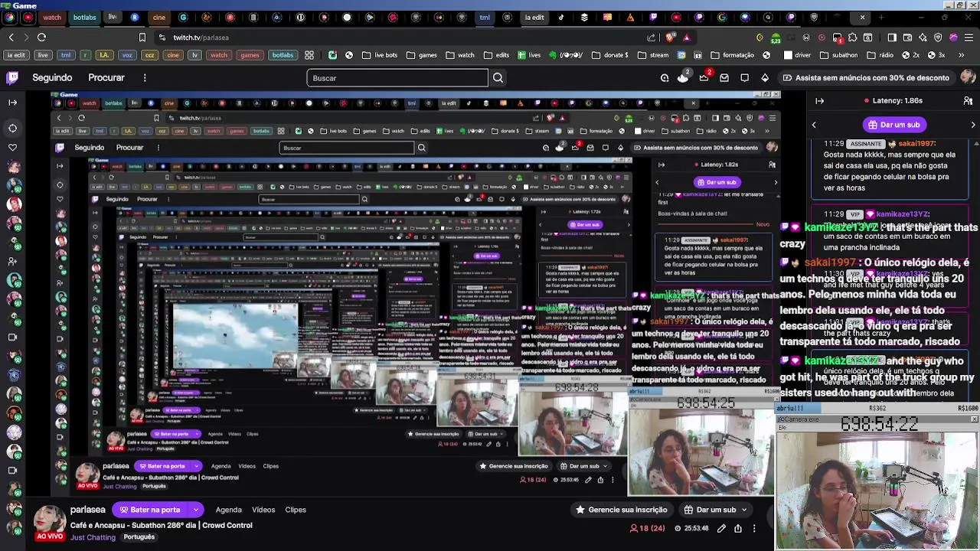980x551 pixels.
Task: Open the Twitch home logo
Action: 13,77
